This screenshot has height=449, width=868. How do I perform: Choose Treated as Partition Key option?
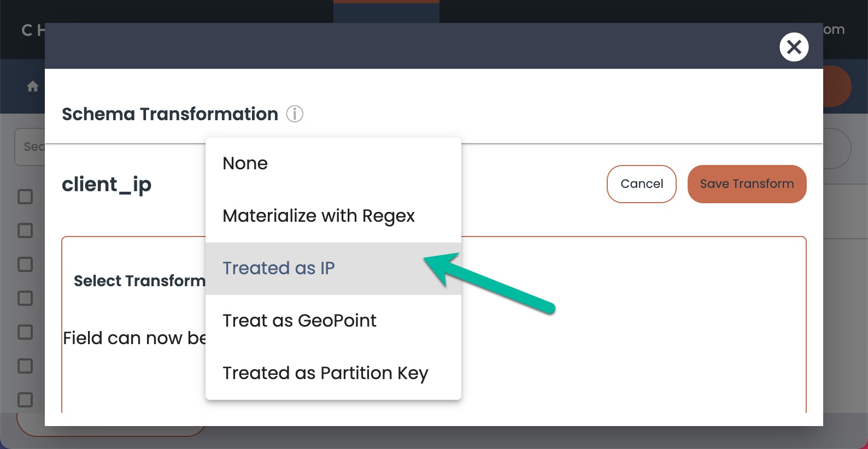point(333,373)
